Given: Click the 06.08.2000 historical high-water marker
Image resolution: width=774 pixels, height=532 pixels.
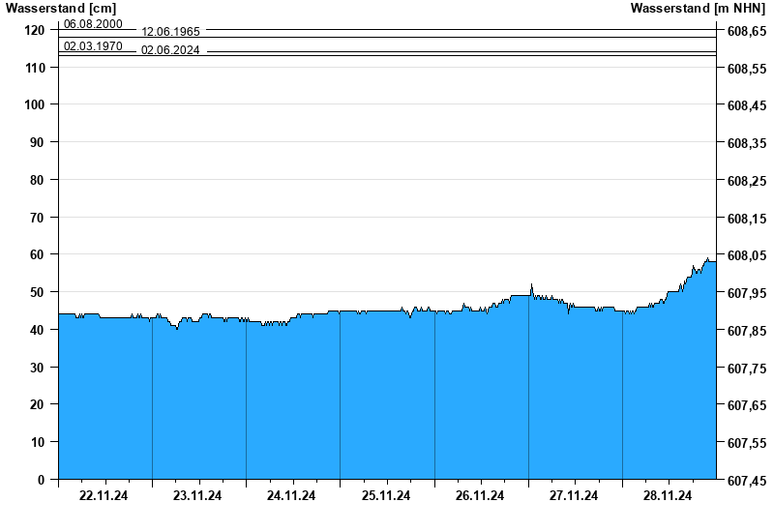Looking at the screenshot, I should pos(93,23).
